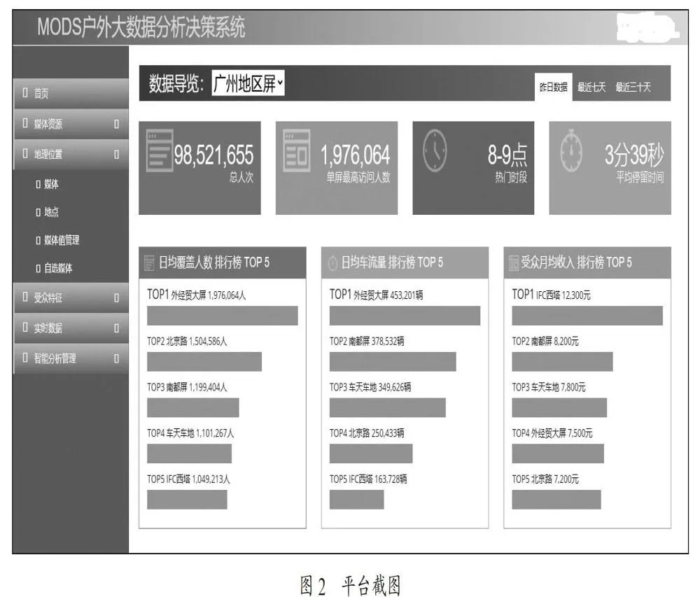Click the IFC西塔 12,300元 bar

(587, 316)
